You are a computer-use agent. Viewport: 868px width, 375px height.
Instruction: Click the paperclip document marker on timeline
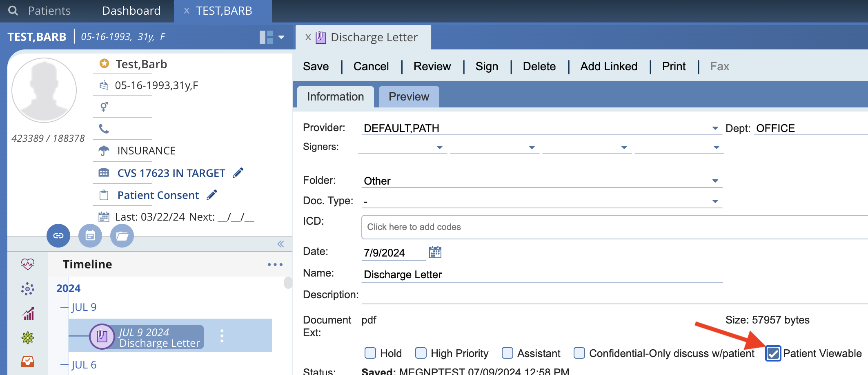click(x=102, y=336)
